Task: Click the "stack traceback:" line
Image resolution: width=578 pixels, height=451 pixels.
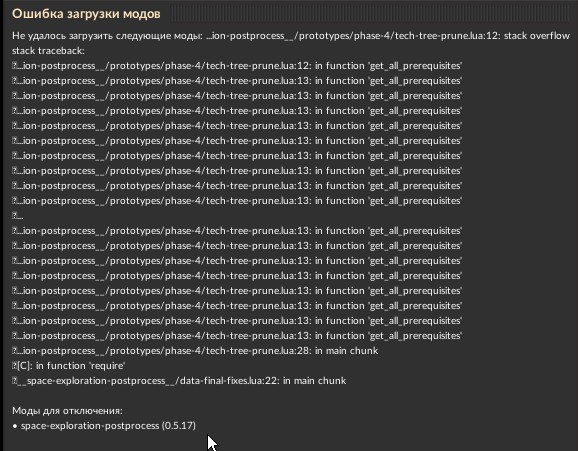Action: click(x=48, y=51)
